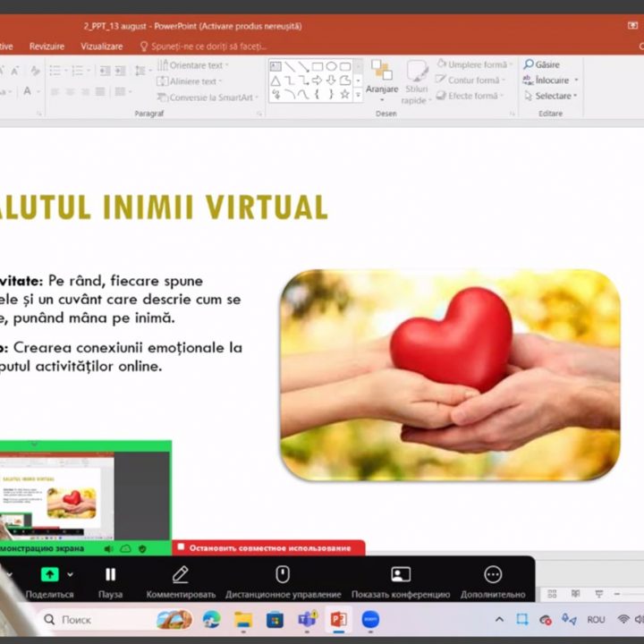Open the Revizuire ribbon tab
The width and height of the screenshot is (644, 644).
pyautogui.click(x=47, y=46)
